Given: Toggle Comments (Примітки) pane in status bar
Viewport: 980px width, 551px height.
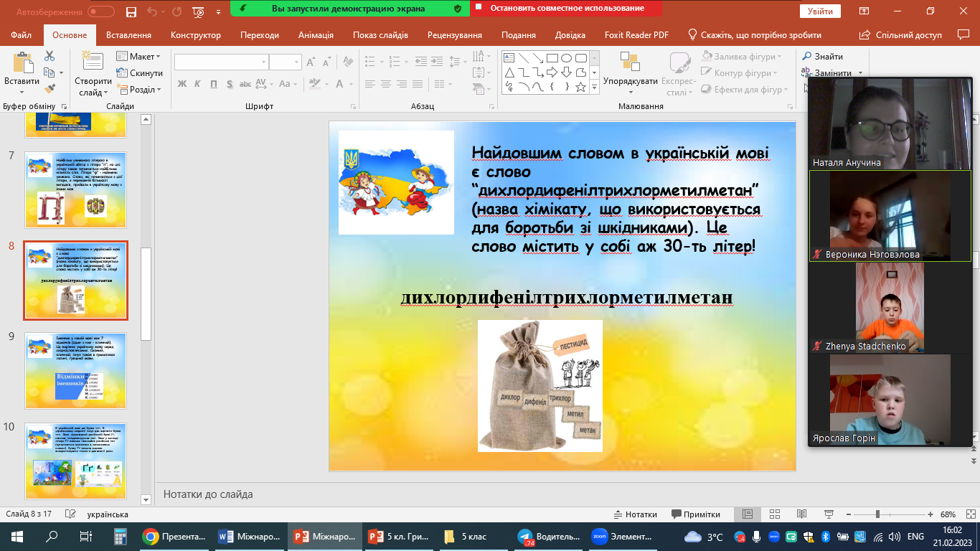Looking at the screenshot, I should (696, 514).
